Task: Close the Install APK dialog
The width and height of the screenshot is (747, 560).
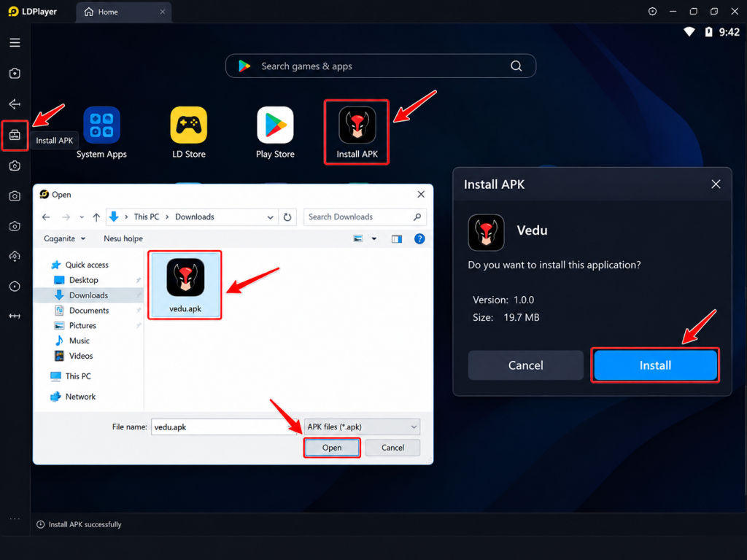Action: click(716, 184)
